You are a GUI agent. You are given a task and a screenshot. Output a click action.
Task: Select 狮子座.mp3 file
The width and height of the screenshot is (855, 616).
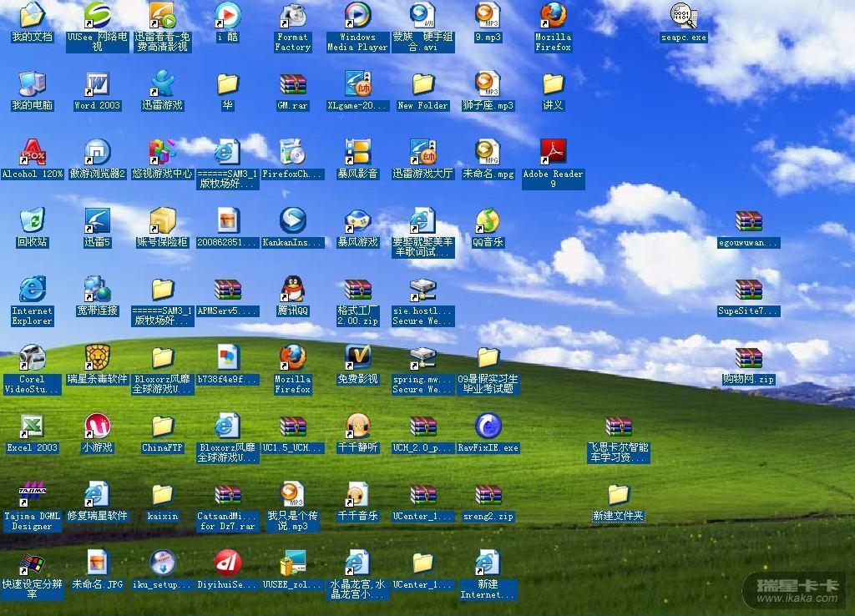point(488,84)
